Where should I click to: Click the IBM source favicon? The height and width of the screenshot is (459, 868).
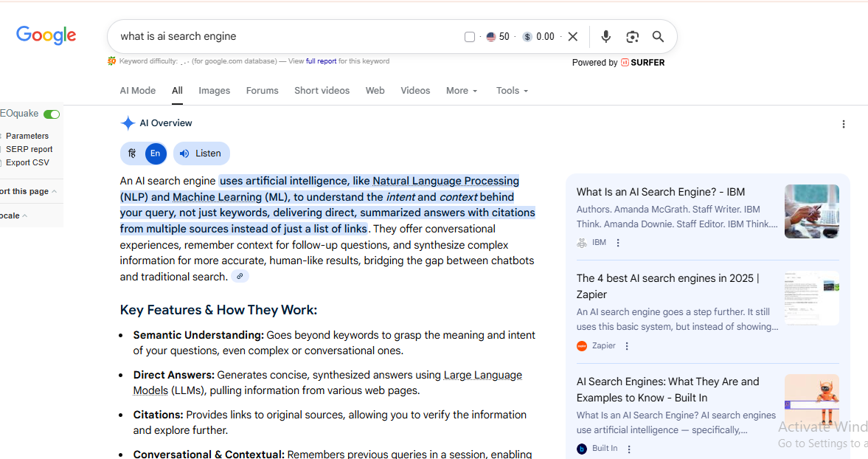[582, 243]
